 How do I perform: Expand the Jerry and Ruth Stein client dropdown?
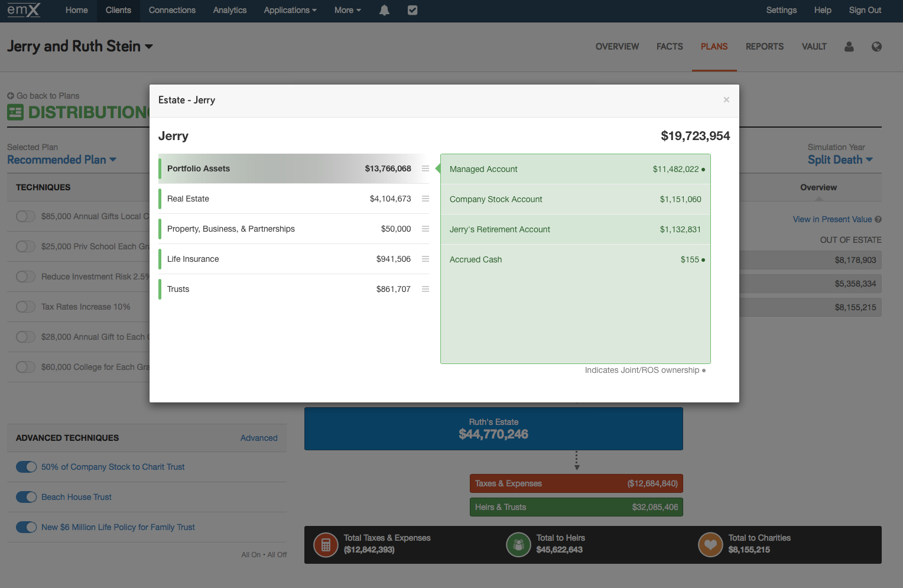coord(80,46)
